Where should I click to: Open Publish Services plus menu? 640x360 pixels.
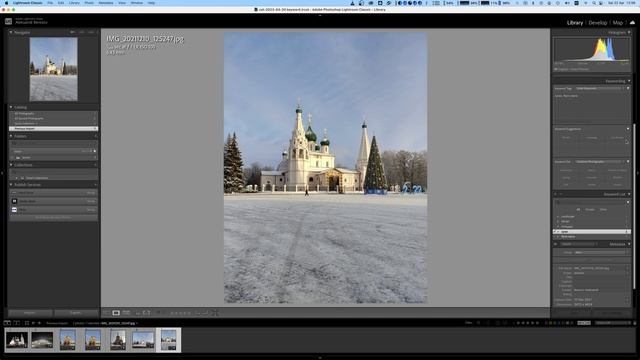96,184
